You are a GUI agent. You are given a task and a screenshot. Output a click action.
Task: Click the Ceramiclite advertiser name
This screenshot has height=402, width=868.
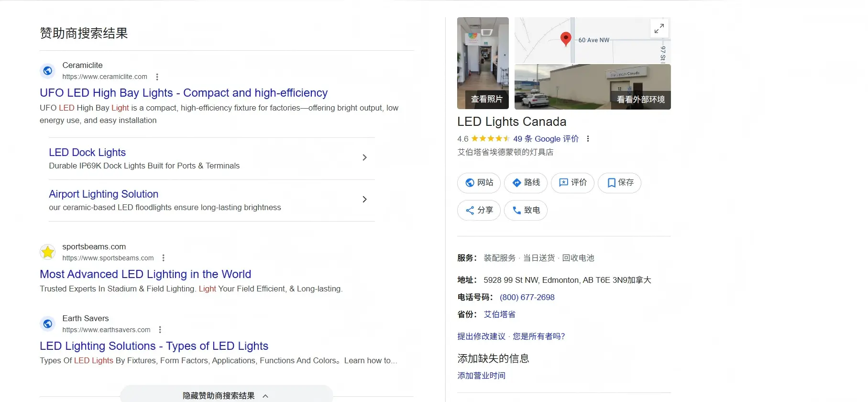82,65
